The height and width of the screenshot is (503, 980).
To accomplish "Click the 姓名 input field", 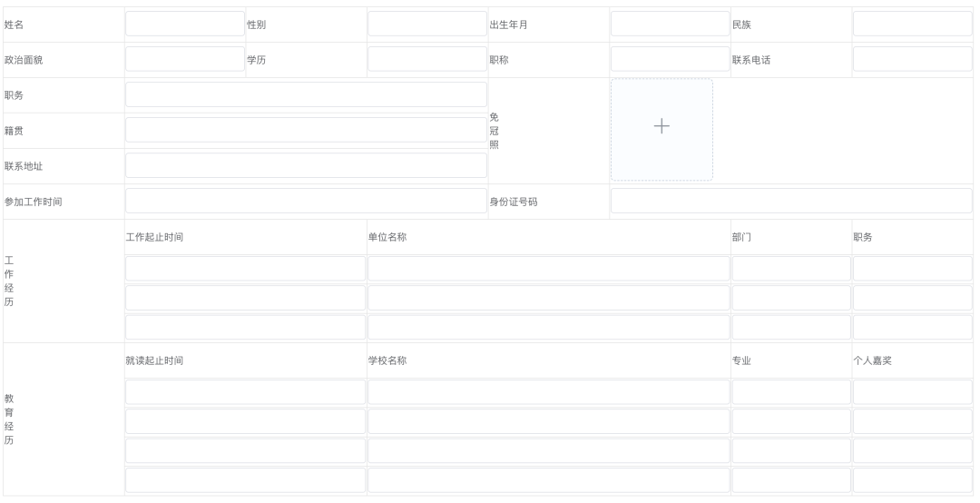I will [x=184, y=24].
